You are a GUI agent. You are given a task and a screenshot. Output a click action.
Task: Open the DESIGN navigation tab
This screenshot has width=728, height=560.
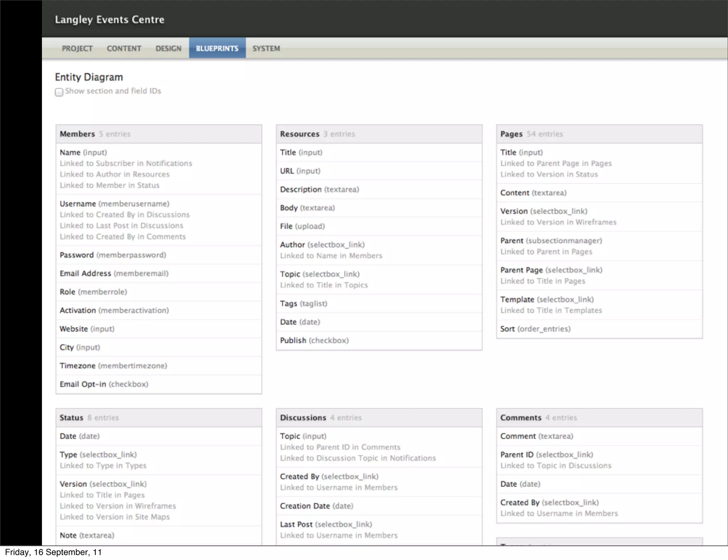pos(168,48)
